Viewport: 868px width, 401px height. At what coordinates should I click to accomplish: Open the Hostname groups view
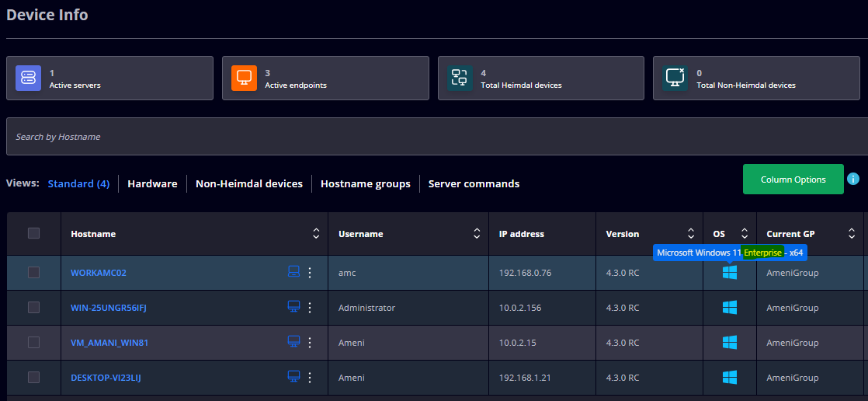[366, 184]
